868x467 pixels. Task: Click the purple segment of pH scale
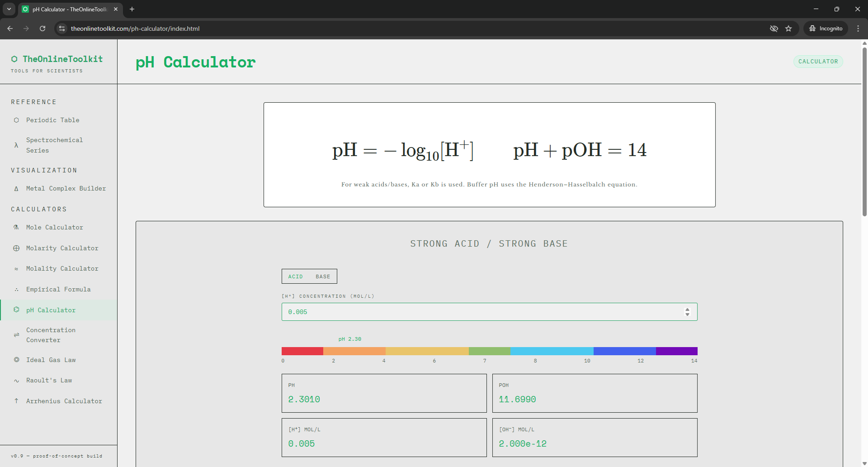(x=677, y=351)
